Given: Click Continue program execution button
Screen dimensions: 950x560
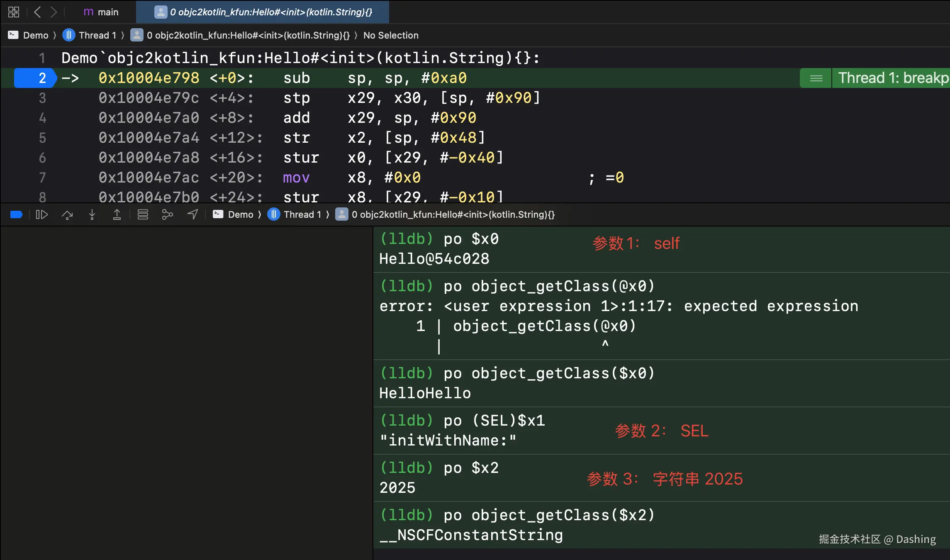Looking at the screenshot, I should 42,214.
